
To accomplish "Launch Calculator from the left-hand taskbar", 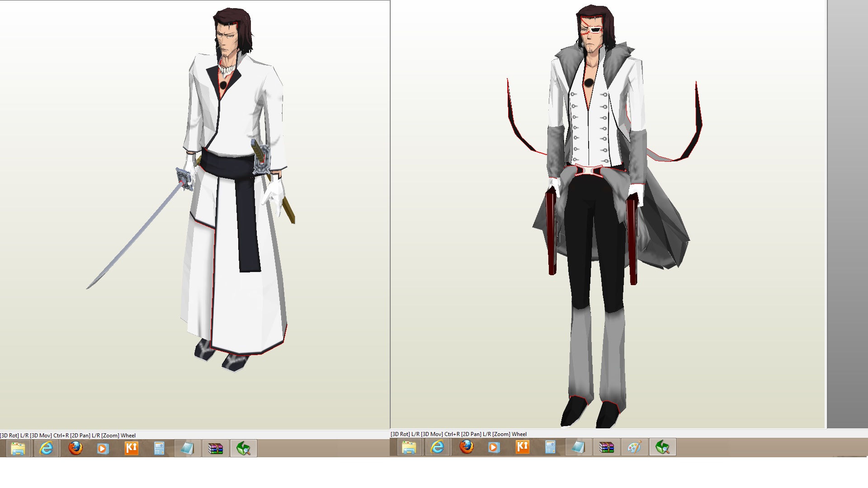I will pyautogui.click(x=159, y=449).
